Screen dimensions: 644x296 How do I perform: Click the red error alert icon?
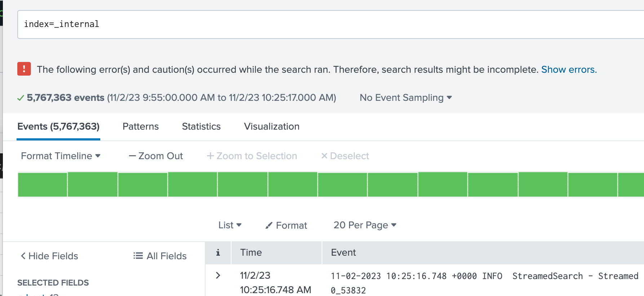tap(24, 69)
